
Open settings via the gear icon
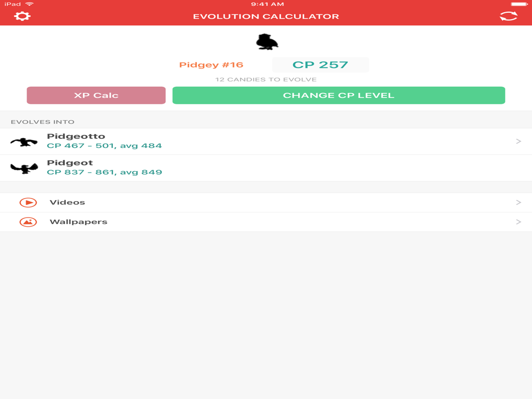coord(22,16)
